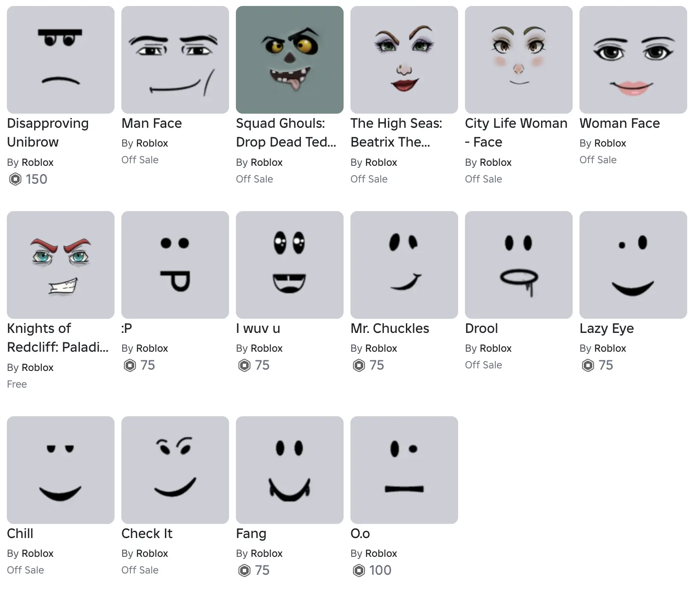Click the Lazy Eye face thumbnail

coord(633,265)
